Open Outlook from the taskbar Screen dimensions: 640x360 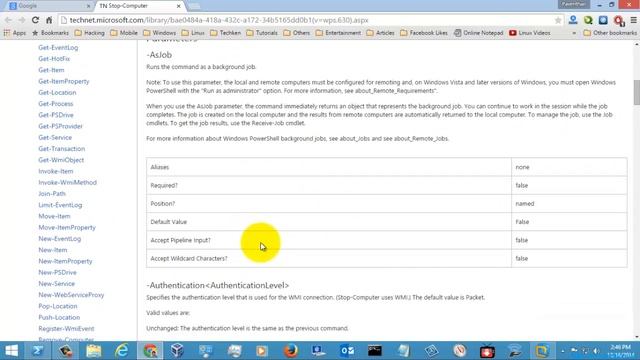click(x=347, y=351)
